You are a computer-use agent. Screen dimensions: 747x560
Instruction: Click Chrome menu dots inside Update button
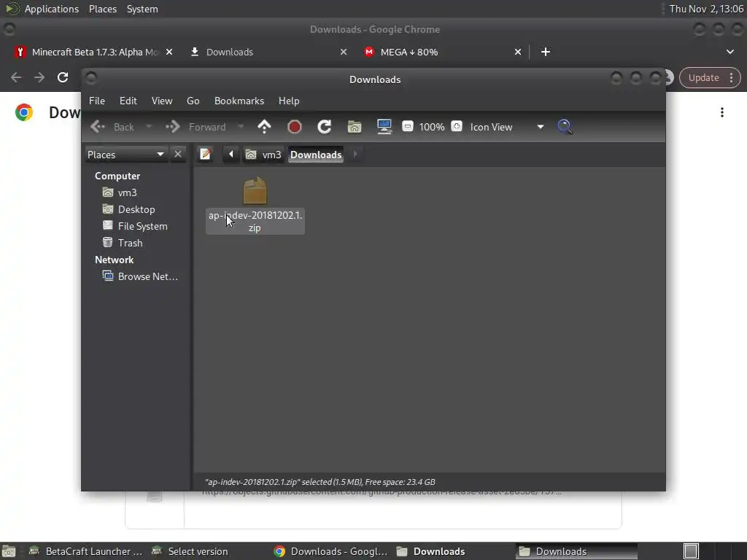click(x=731, y=77)
